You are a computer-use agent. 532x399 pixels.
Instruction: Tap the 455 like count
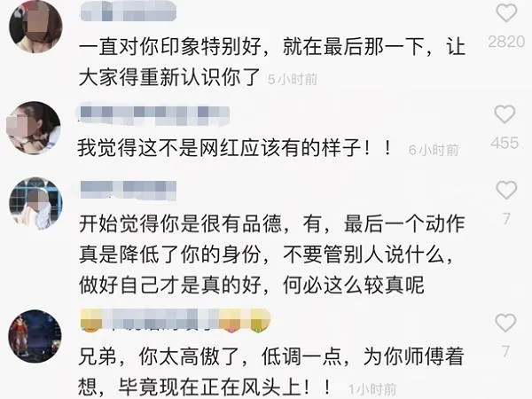(x=505, y=143)
